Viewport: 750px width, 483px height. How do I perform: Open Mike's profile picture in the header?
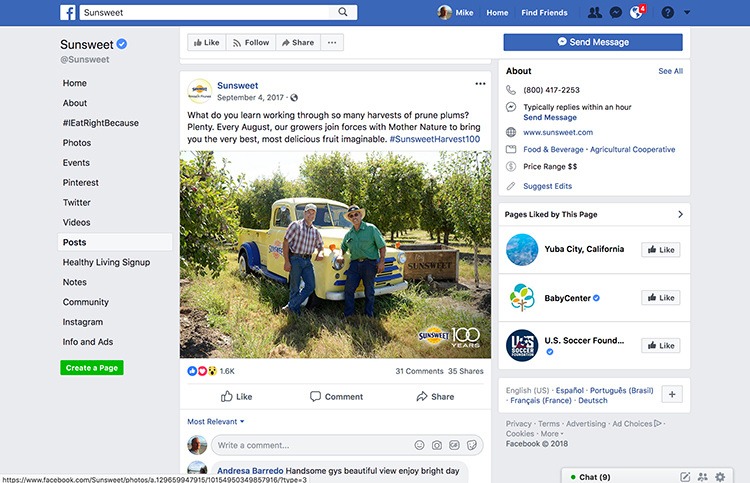[444, 12]
